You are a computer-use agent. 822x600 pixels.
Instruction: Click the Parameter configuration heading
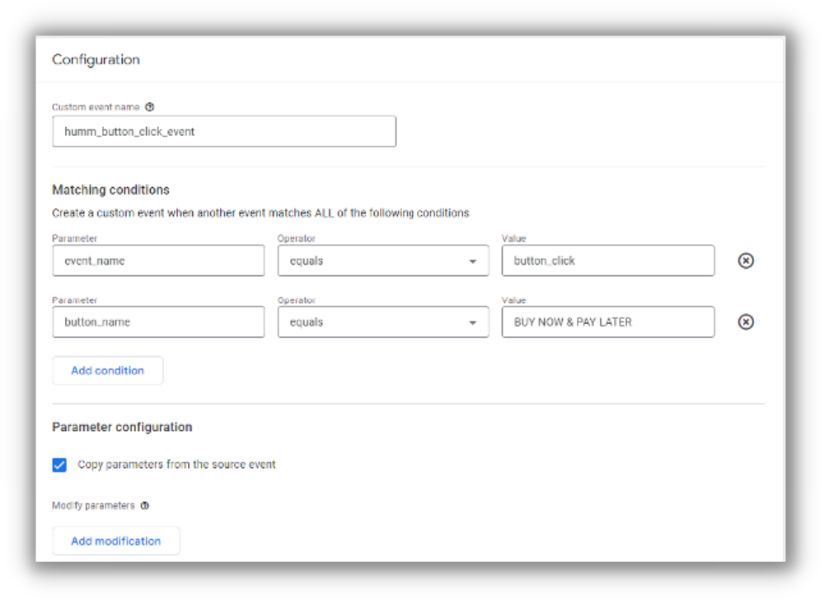click(121, 427)
